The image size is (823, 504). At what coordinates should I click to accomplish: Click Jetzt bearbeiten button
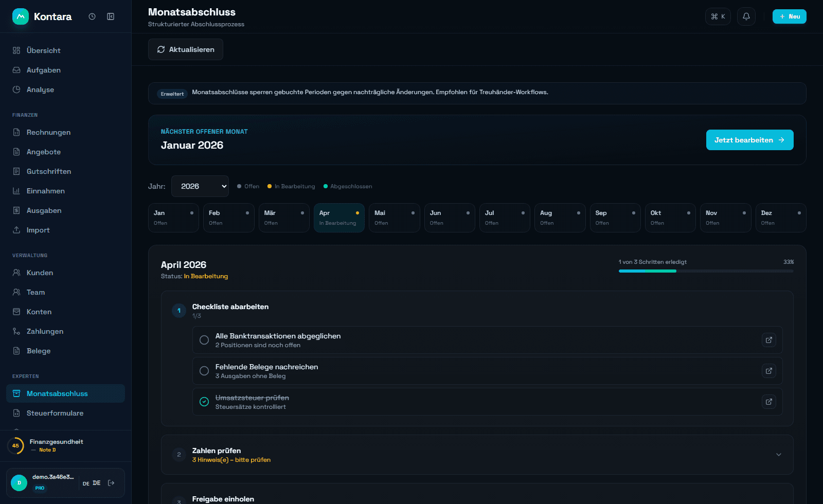pyautogui.click(x=749, y=140)
